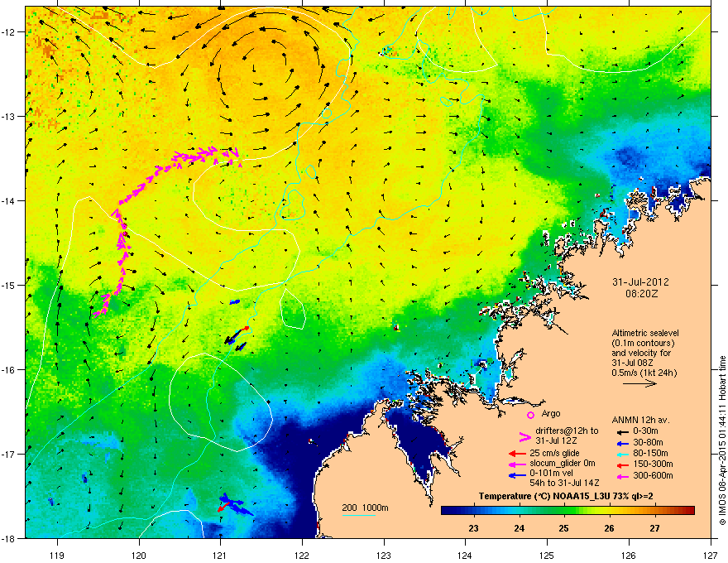Click the slocum_glider 0m label

(x=563, y=464)
